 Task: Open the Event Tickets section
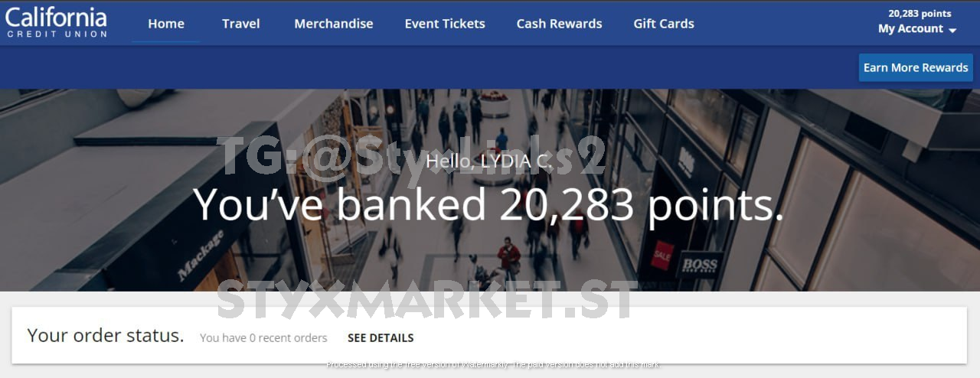pos(445,24)
